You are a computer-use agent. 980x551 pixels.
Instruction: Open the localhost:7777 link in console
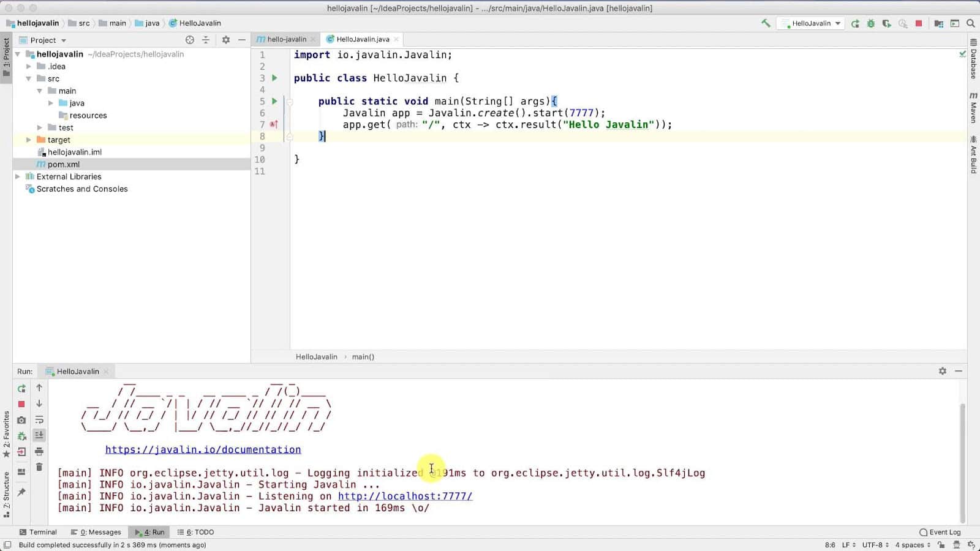click(x=405, y=496)
